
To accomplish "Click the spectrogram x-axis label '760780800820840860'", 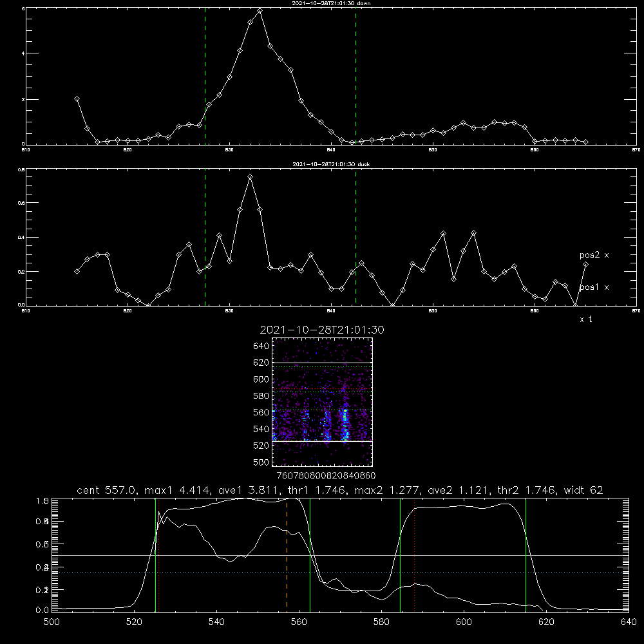I will coord(326,475).
